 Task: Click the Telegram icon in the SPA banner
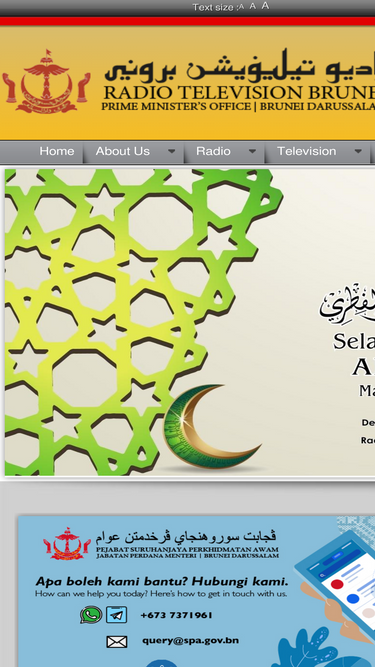click(116, 615)
